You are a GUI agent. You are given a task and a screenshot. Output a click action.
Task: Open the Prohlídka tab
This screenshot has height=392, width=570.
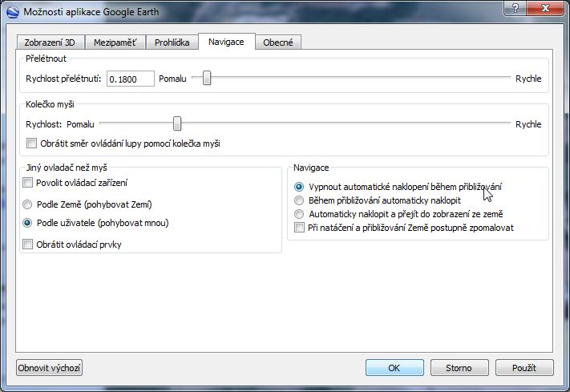point(172,42)
